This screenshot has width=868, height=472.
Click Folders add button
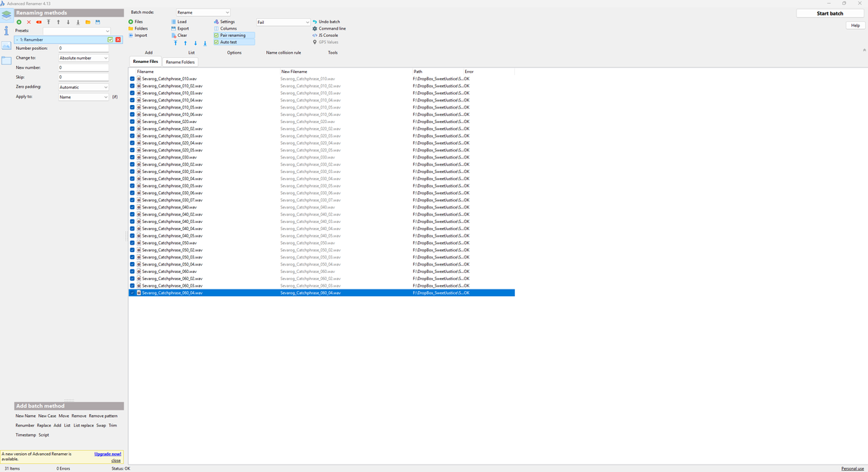pos(138,28)
